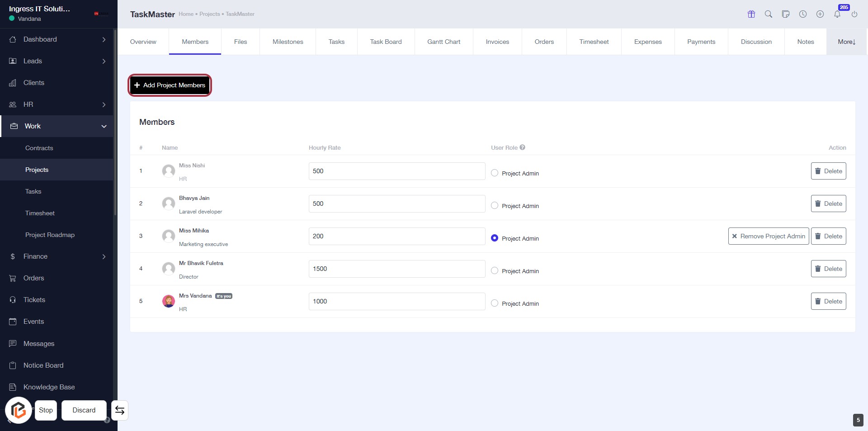Select Project Admin radio for Mrs Vandana
Image resolution: width=868 pixels, height=431 pixels.
tap(495, 303)
